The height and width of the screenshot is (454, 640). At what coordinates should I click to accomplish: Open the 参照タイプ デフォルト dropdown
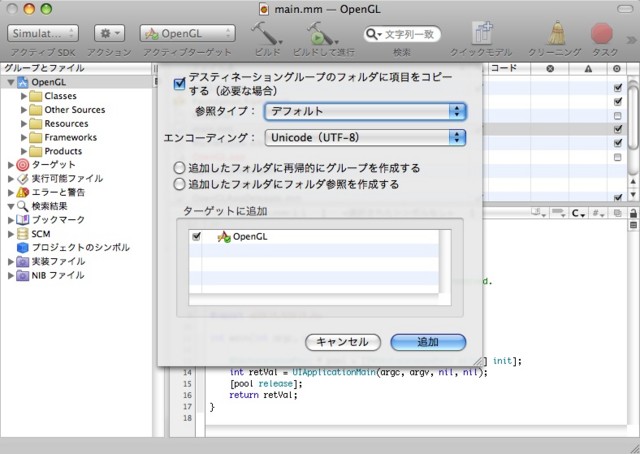365,111
